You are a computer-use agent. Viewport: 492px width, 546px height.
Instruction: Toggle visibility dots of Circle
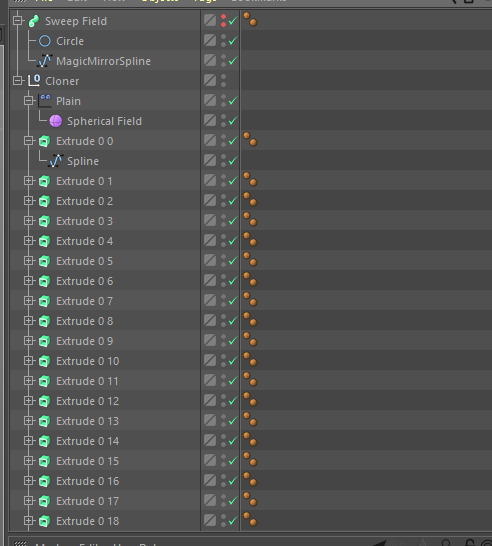[x=224, y=40]
